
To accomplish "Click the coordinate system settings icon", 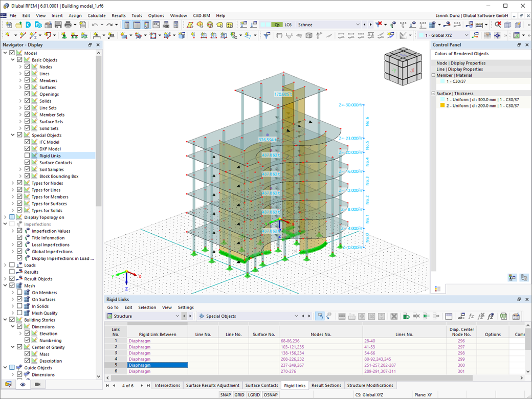I will (x=475, y=35).
